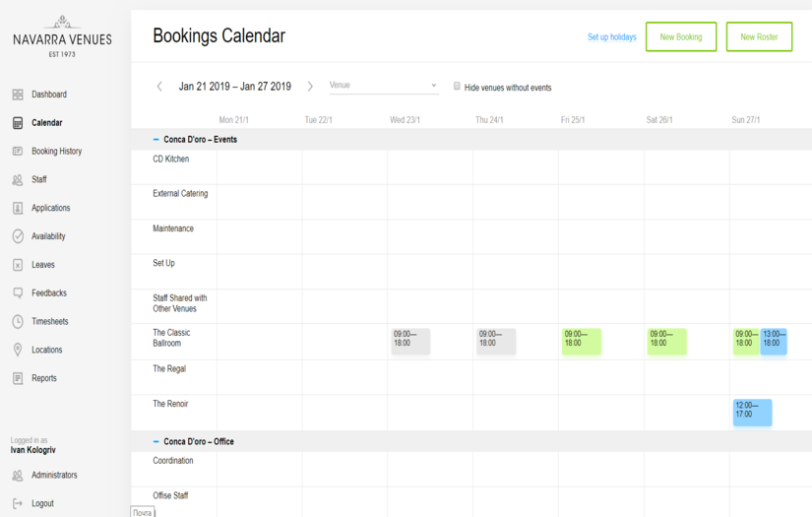Click the Dashboard icon in sidebar

pos(18,95)
